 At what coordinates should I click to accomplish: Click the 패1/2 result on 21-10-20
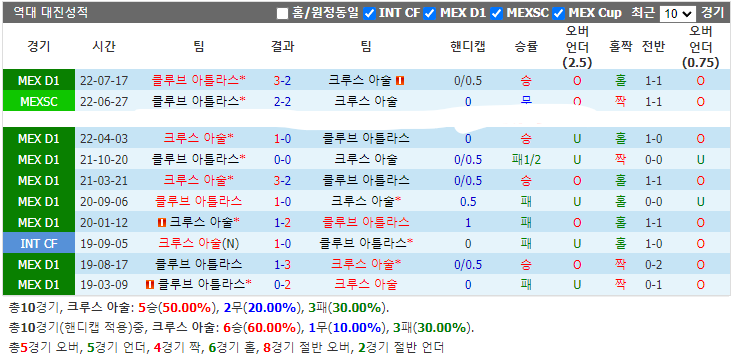pyautogui.click(x=526, y=160)
